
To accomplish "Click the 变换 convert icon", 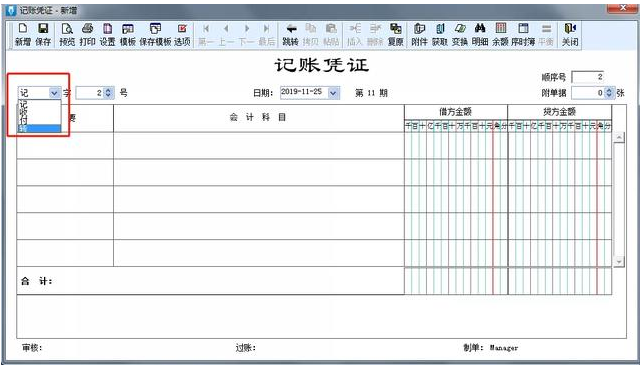I will [x=460, y=34].
